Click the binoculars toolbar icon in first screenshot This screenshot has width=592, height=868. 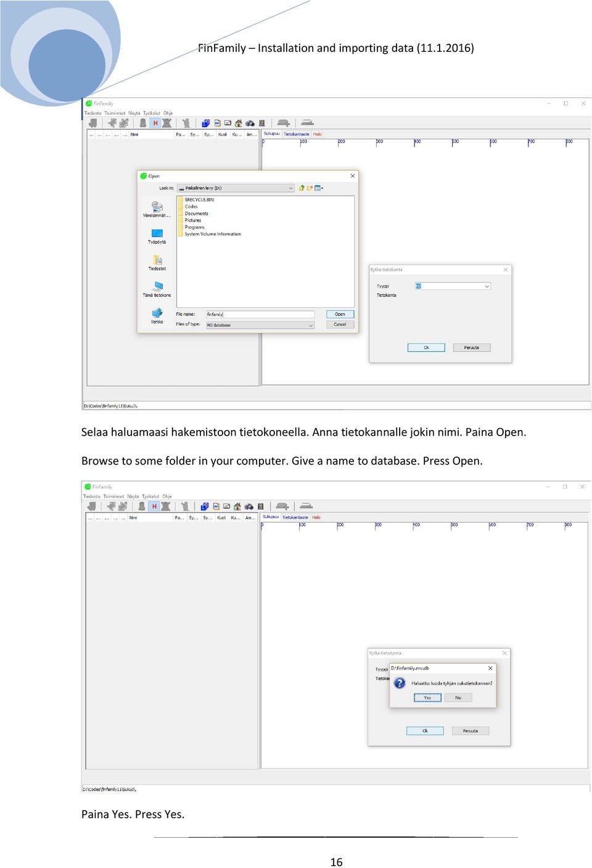pos(250,123)
